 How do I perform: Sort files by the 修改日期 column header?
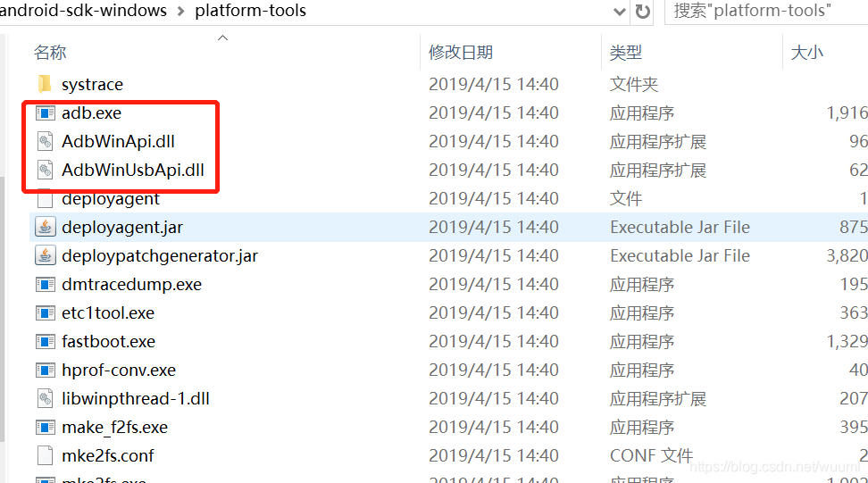pyautogui.click(x=461, y=53)
